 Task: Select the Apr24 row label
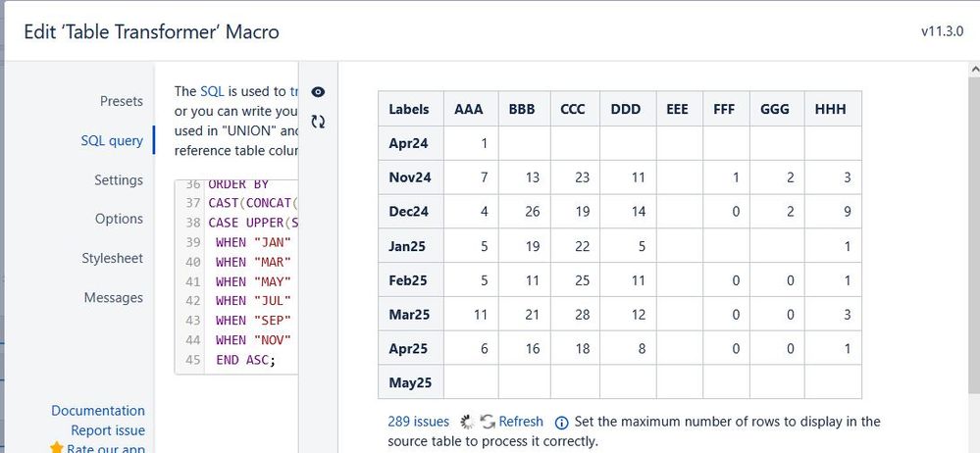(x=409, y=144)
